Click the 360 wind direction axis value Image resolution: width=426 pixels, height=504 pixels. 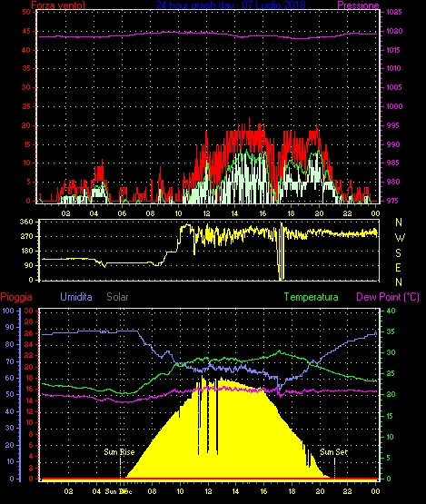[26, 222]
